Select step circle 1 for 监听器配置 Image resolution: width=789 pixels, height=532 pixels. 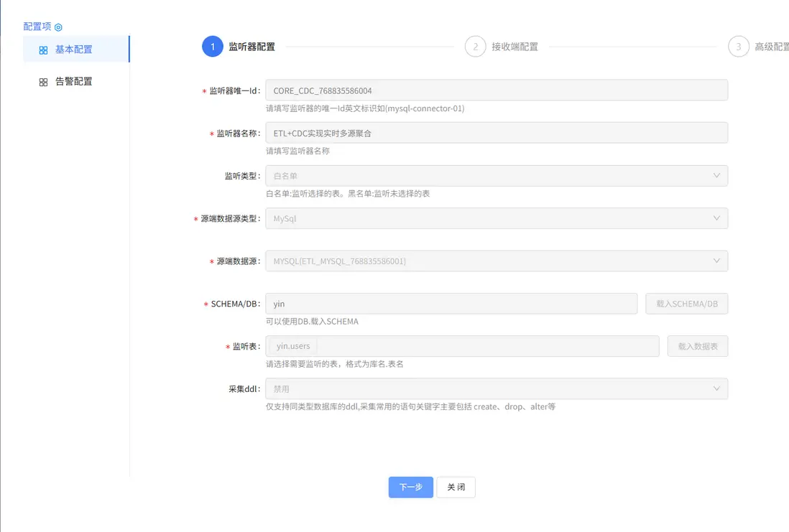[211, 47]
